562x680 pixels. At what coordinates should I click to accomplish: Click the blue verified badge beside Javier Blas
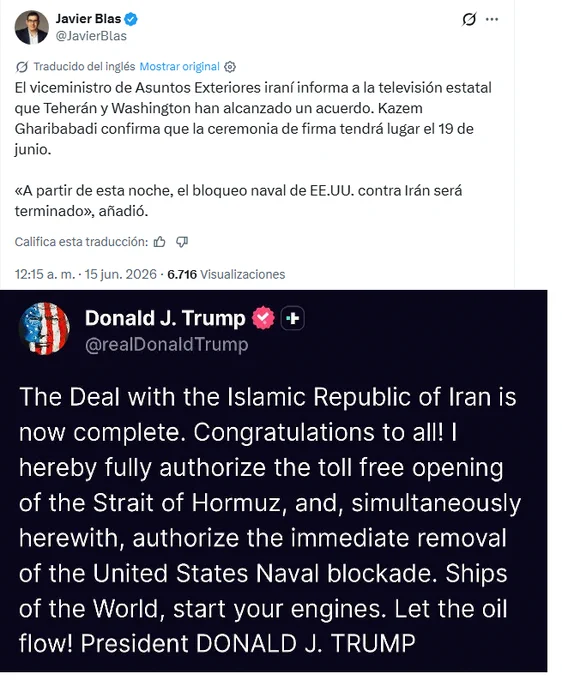(x=131, y=19)
